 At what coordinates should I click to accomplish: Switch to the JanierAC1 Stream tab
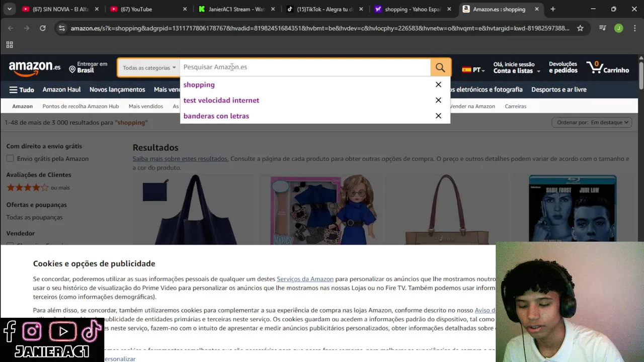pyautogui.click(x=237, y=9)
